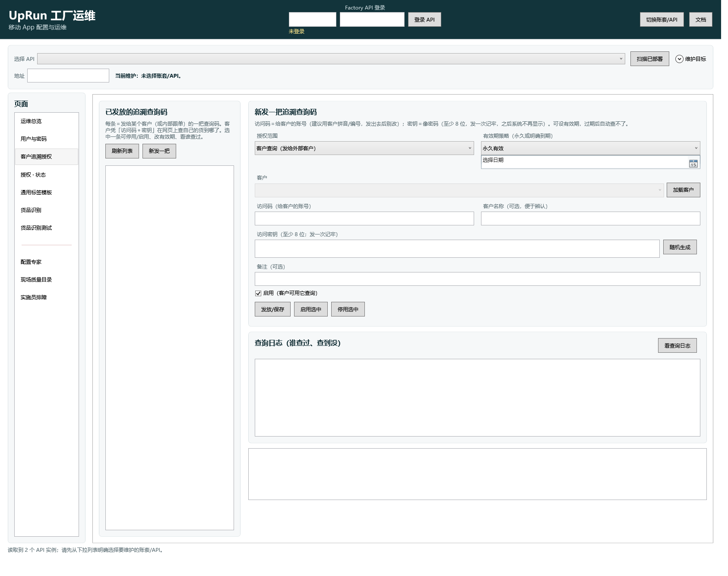
Task: Open the calendar date picker icon
Action: (x=693, y=163)
